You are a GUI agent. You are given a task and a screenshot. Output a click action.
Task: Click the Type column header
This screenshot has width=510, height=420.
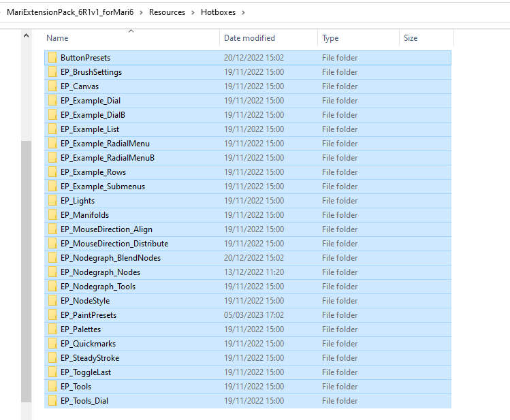(330, 38)
